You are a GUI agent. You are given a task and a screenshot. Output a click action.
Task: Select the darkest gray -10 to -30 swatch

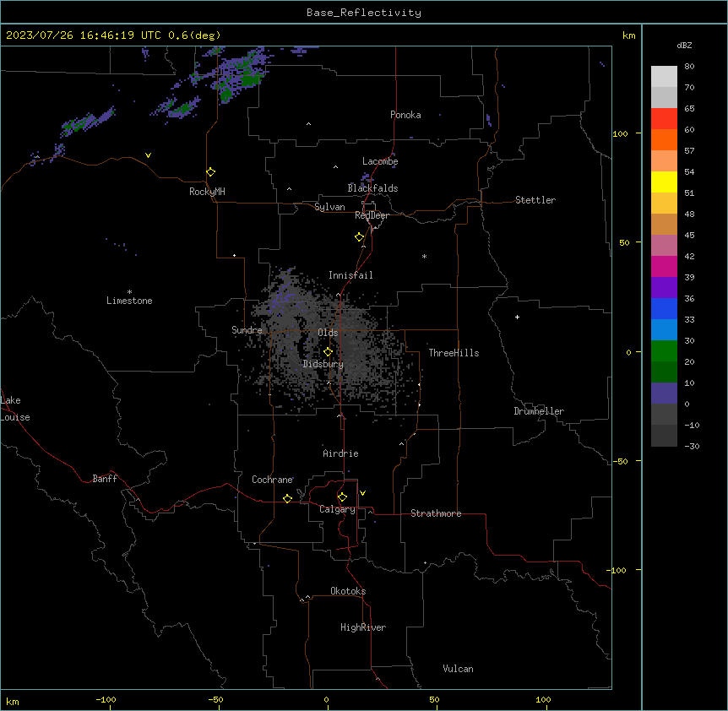(x=664, y=436)
